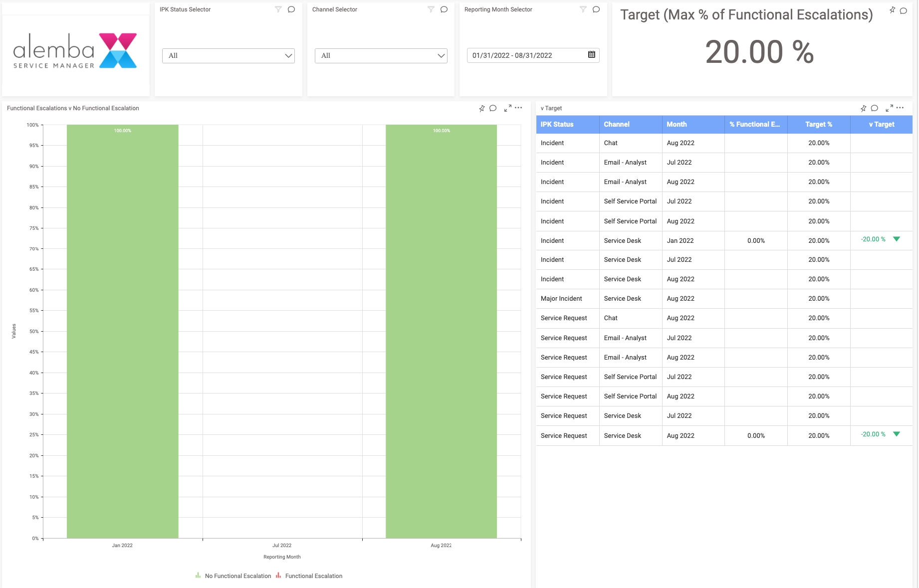This screenshot has height=588, width=919.
Task: Open the Channel Selector dropdown
Action: (x=381, y=56)
